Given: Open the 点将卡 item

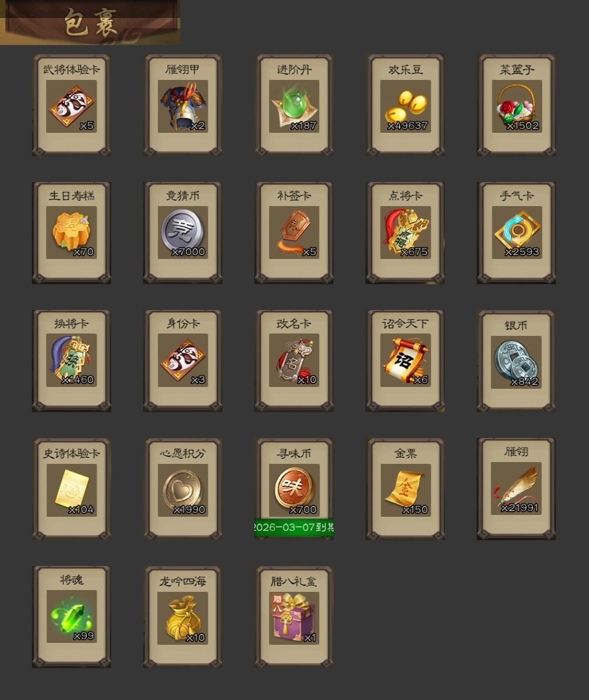Looking at the screenshot, I should click(x=405, y=233).
